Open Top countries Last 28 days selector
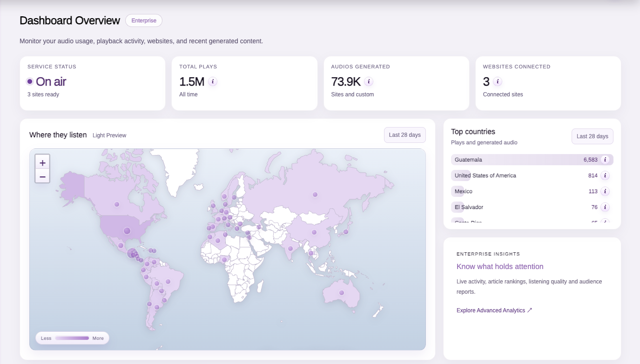Screen dimensions: 640x364 point(593,136)
